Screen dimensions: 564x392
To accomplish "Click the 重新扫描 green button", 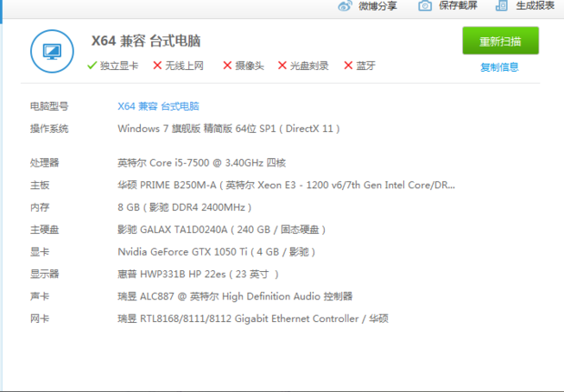I will pyautogui.click(x=500, y=41).
